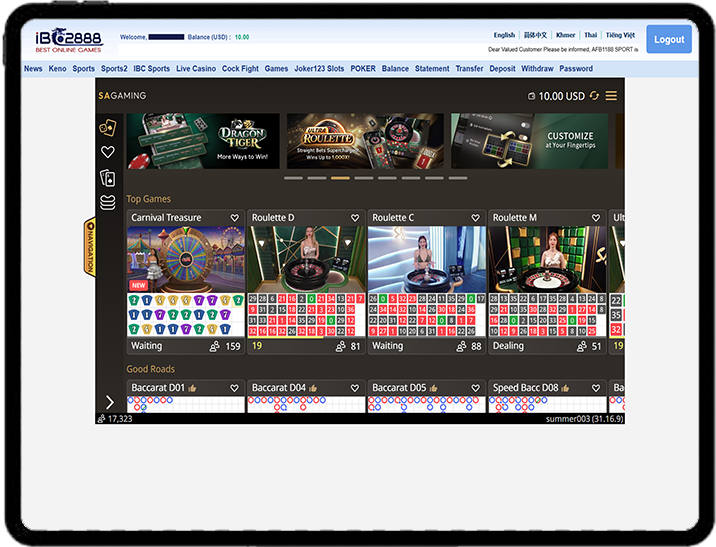Click the players icon under Roulette D
716x547 pixels.
click(341, 346)
